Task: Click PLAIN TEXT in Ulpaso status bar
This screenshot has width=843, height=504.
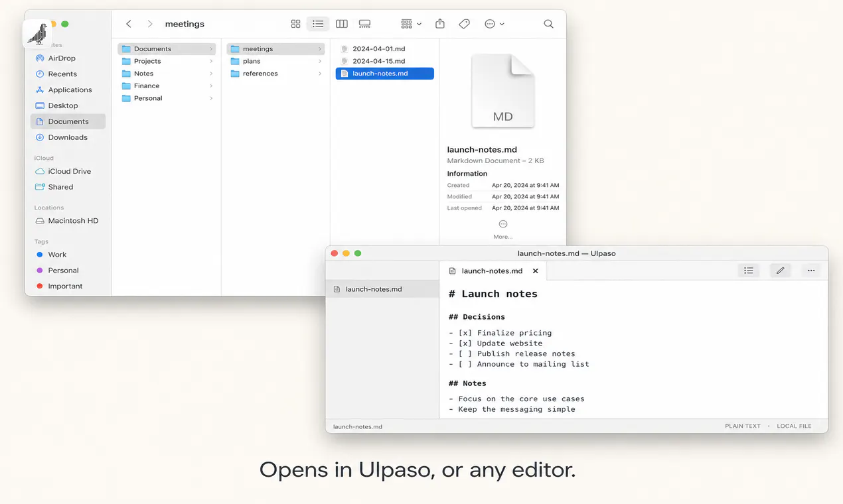Action: [743, 426]
